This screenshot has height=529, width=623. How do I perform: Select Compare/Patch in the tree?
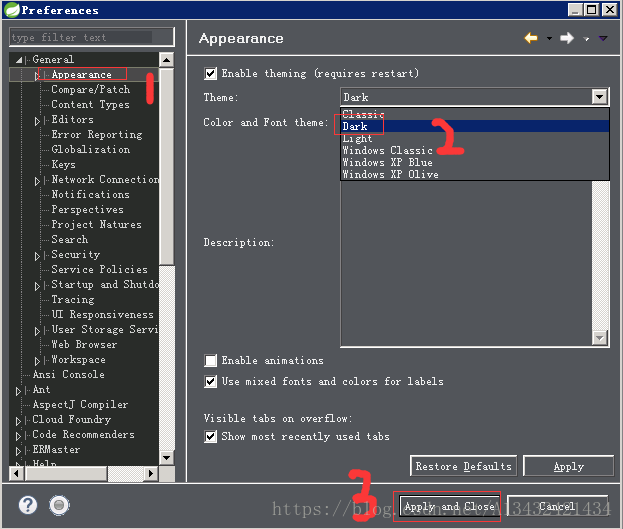(x=91, y=89)
